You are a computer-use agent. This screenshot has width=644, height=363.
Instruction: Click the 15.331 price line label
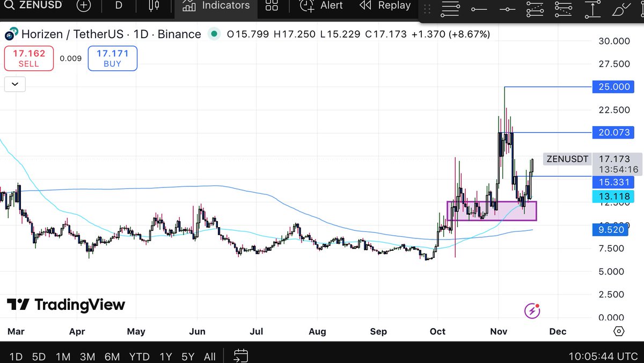click(613, 183)
